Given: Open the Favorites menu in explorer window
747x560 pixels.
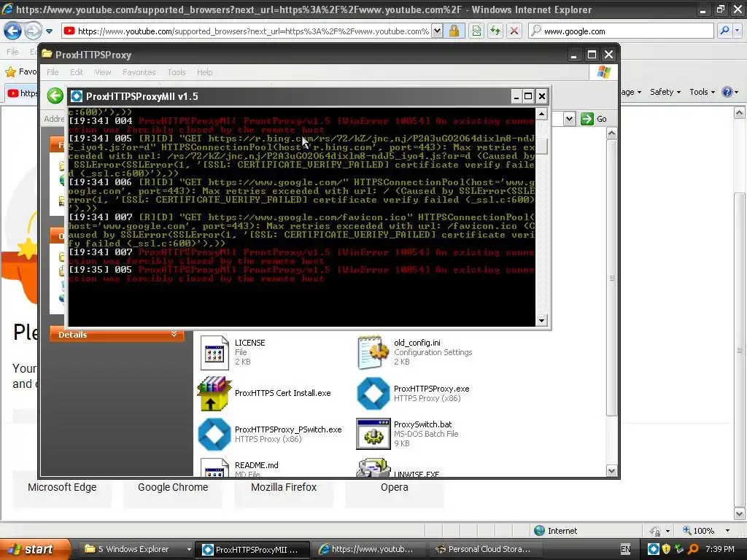Looking at the screenshot, I should tap(139, 72).
